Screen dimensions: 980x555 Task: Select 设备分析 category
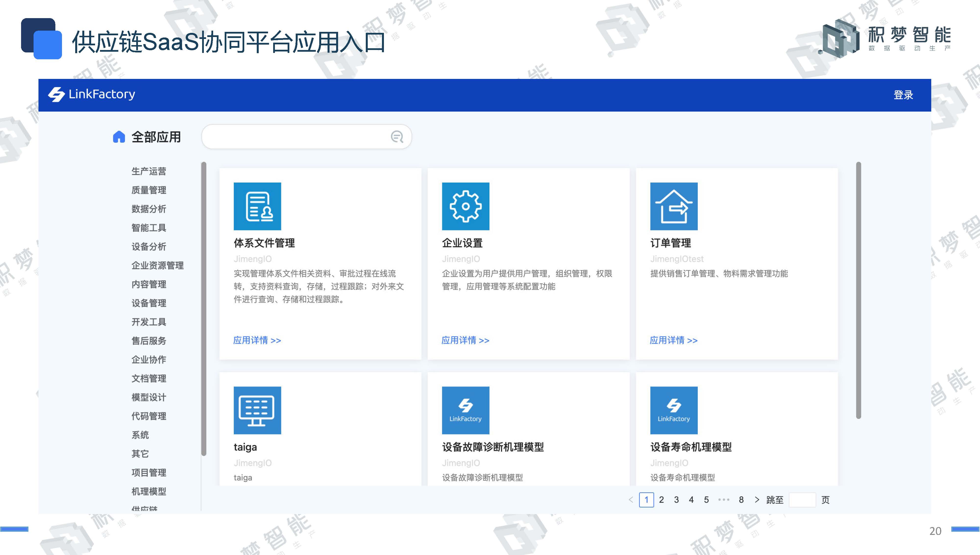(x=149, y=247)
